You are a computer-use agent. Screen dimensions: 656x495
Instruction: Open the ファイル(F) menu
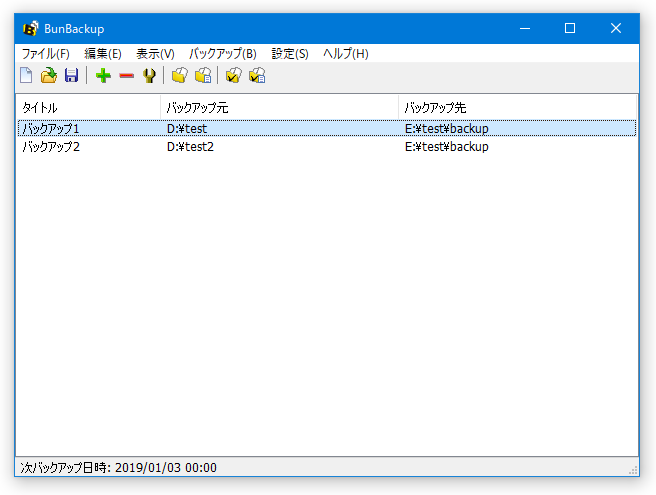tap(46, 54)
